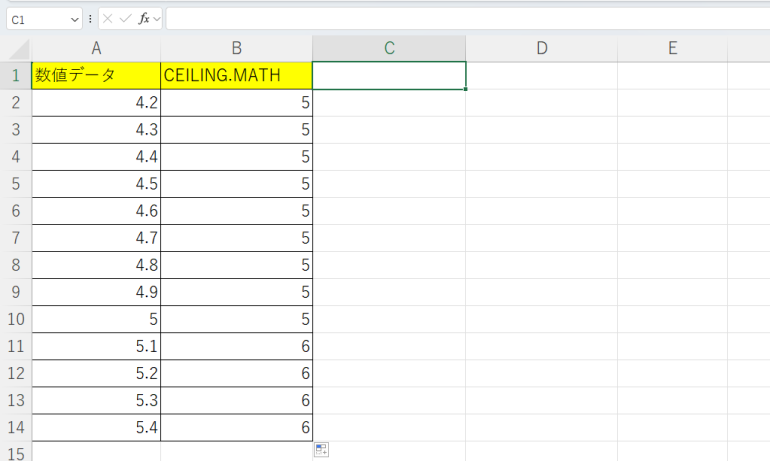Click the Cancel X icon in formula bar
Screen dimensions: 770x461
tap(108, 19)
